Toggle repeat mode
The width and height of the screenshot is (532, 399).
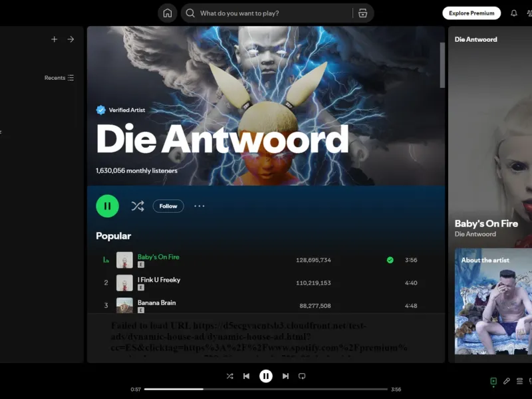[302, 376]
